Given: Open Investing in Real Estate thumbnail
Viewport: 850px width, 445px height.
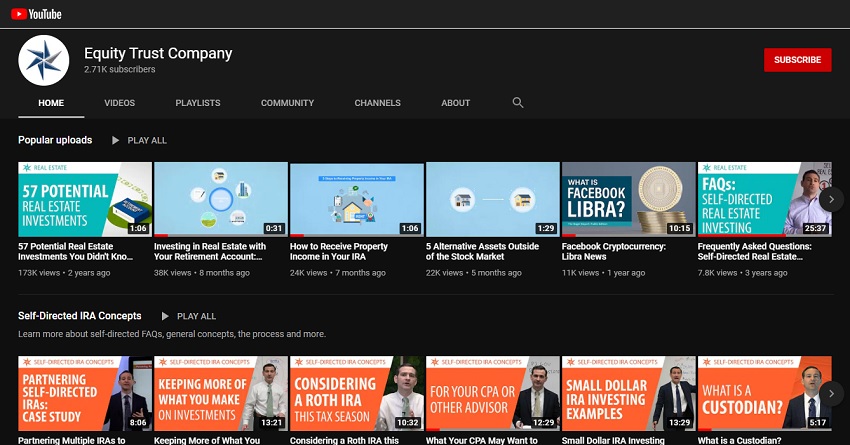Looking at the screenshot, I should 221,199.
